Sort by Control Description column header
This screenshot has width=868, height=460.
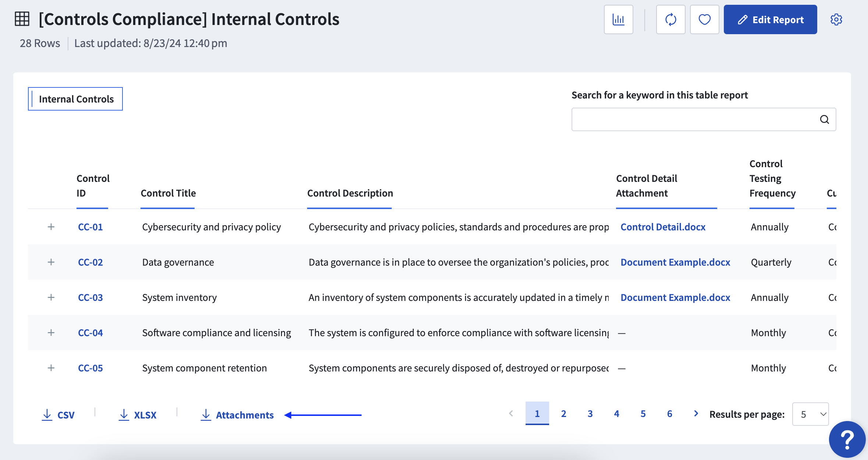point(350,193)
